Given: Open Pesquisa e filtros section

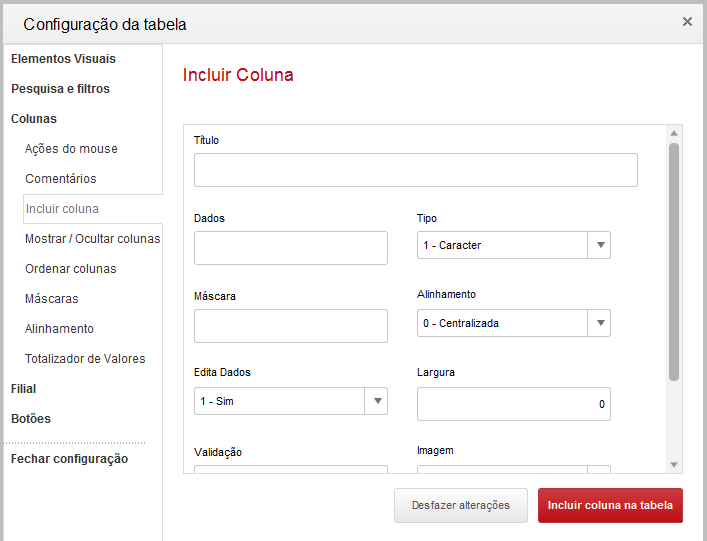Looking at the screenshot, I should point(60,89).
